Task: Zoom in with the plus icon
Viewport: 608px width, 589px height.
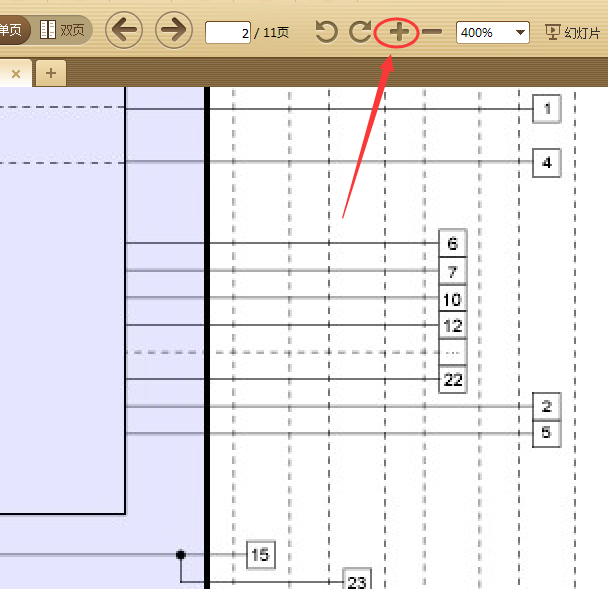Action: tap(399, 32)
